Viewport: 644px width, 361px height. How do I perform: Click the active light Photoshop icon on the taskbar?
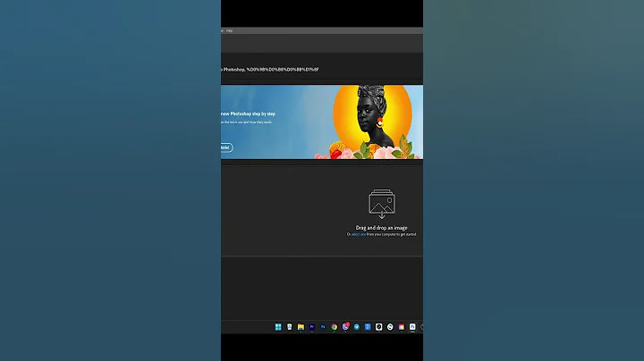412,327
